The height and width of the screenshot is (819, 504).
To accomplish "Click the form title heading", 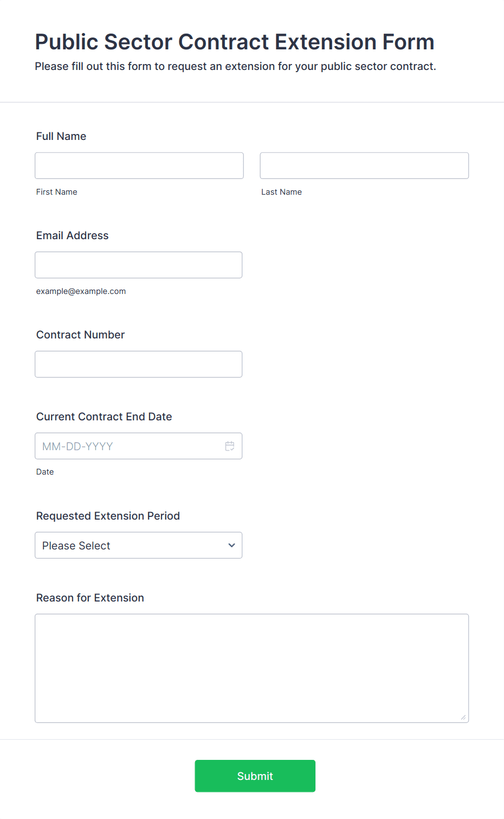I will point(235,42).
